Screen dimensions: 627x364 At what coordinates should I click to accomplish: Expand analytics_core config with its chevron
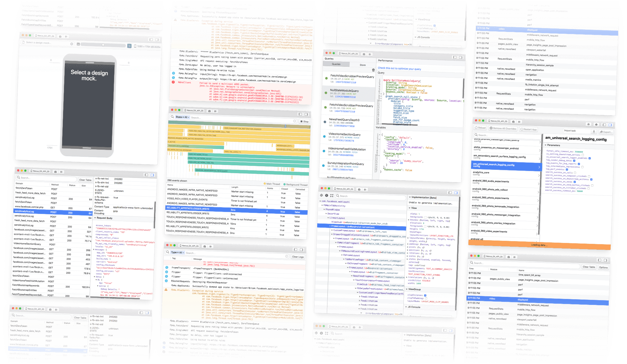tap(539, 176)
